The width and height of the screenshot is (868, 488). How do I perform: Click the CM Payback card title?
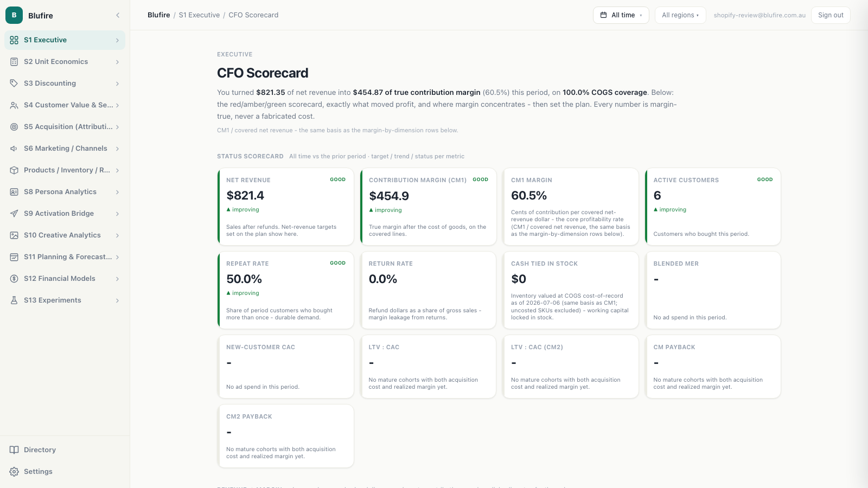[x=674, y=347]
